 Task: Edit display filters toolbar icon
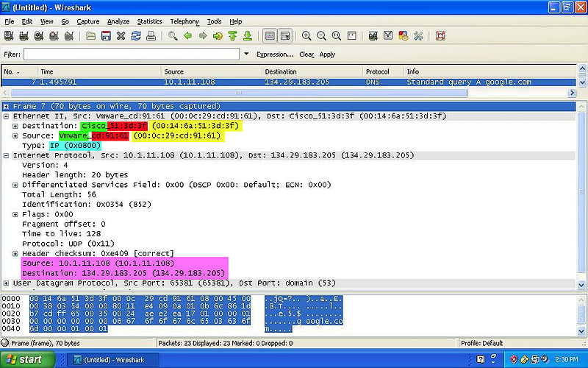click(x=388, y=36)
